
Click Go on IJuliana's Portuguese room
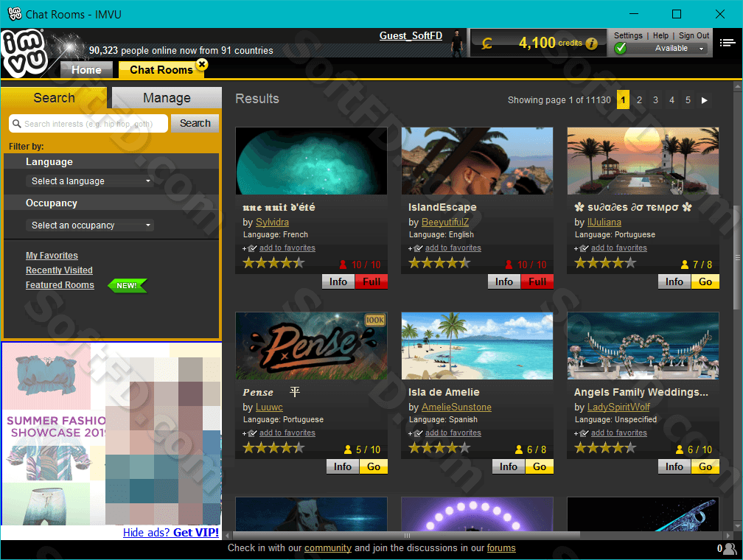[705, 282]
